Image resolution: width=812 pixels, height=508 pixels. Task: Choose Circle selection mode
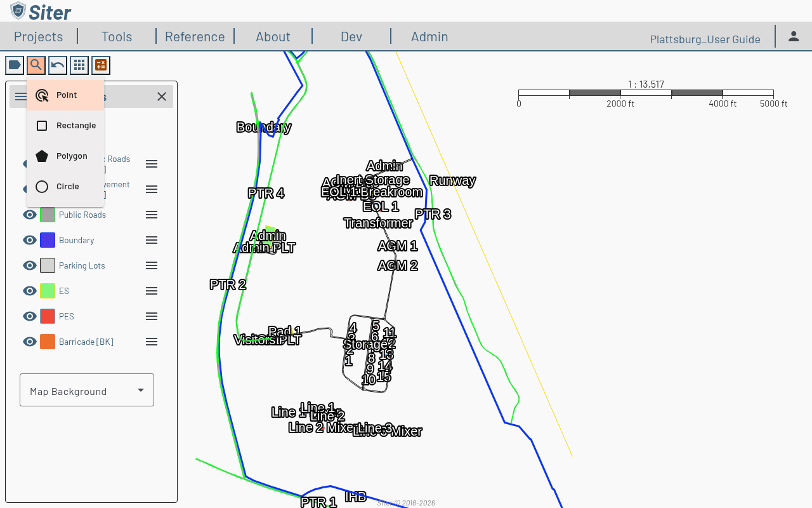pyautogui.click(x=65, y=187)
